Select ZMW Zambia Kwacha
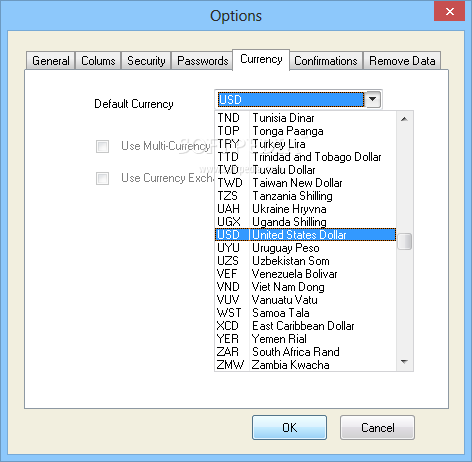Screen dimensions: 472x462 click(305, 365)
